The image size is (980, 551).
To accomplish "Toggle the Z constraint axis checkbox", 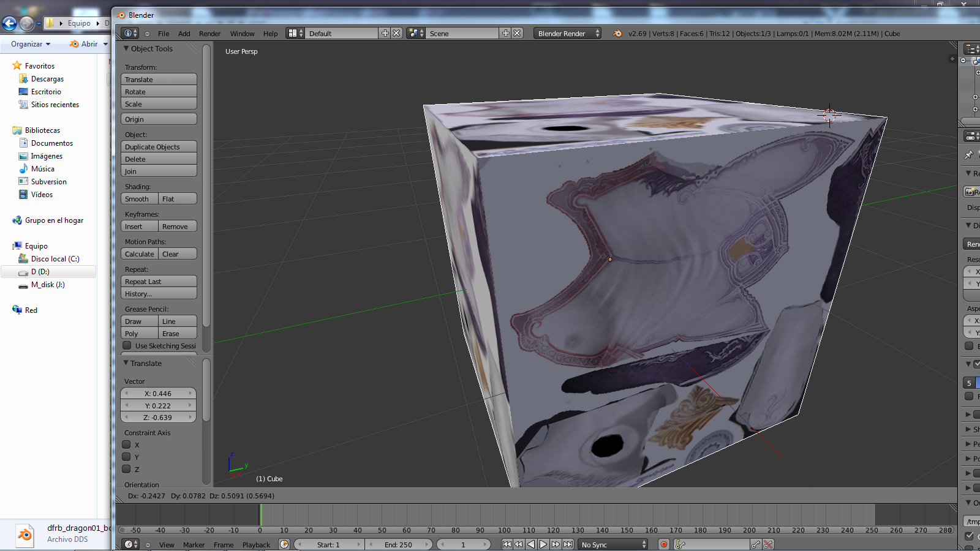I will tap(127, 470).
